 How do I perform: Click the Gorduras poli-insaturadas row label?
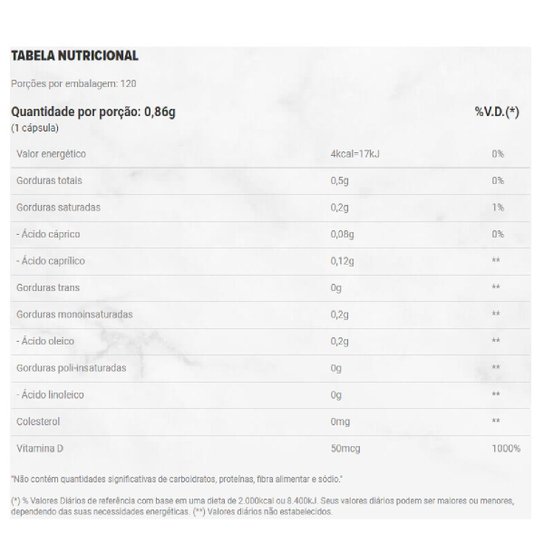71,368
